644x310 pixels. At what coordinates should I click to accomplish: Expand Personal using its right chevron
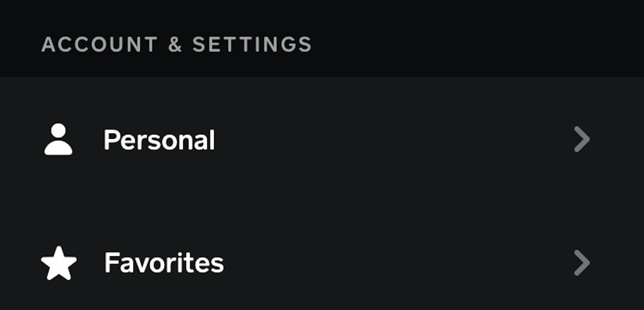[581, 139]
